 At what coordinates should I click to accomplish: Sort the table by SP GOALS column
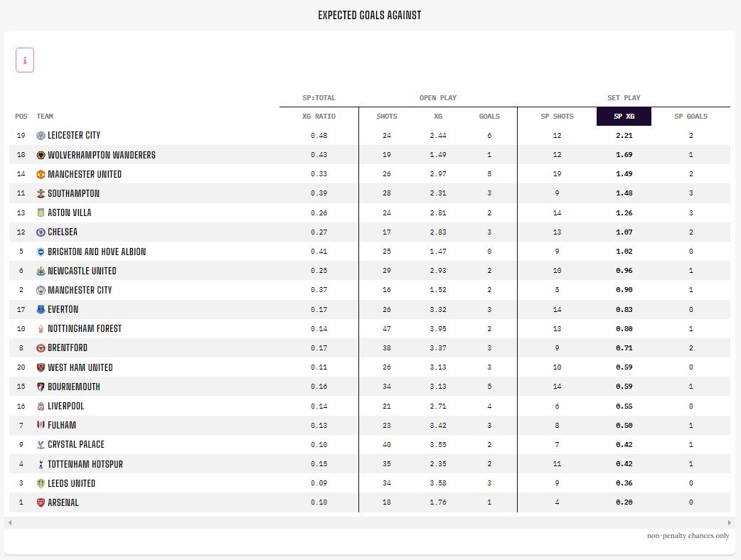[x=691, y=116]
